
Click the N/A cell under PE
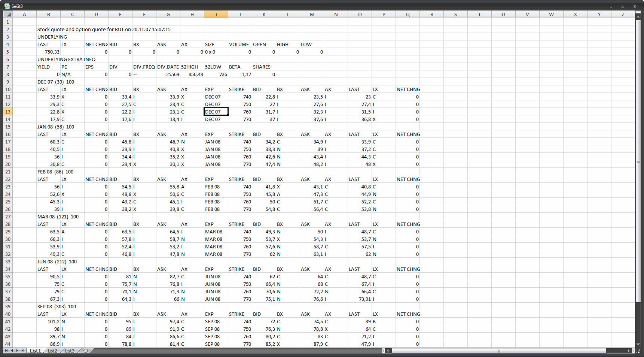tap(73, 74)
